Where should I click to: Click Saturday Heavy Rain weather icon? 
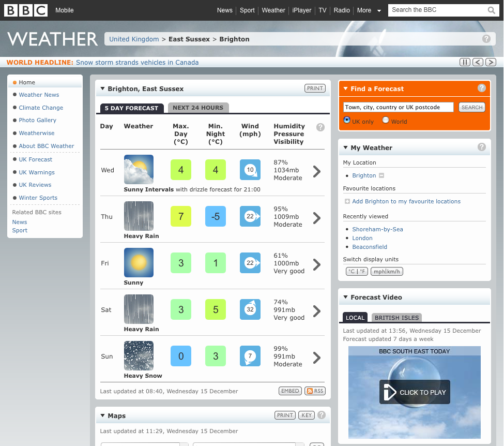[x=139, y=309]
